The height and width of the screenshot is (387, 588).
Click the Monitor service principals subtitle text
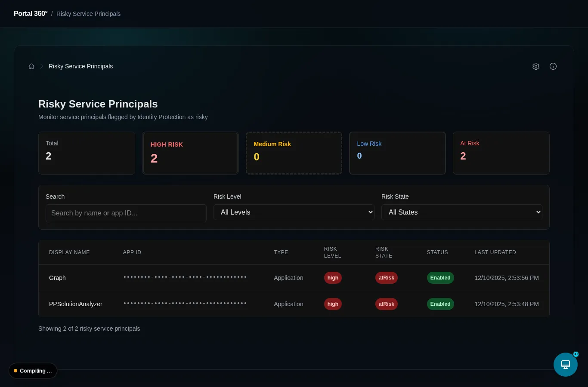123,117
